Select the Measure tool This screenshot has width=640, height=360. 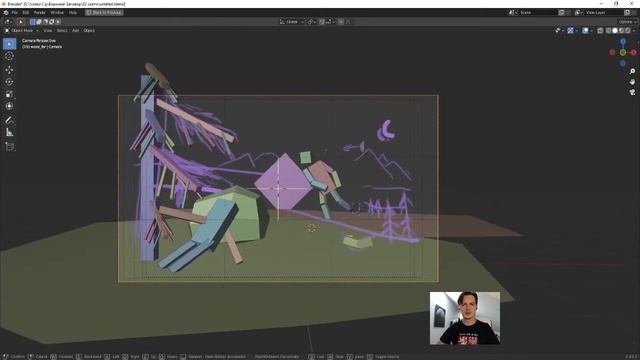(x=9, y=132)
